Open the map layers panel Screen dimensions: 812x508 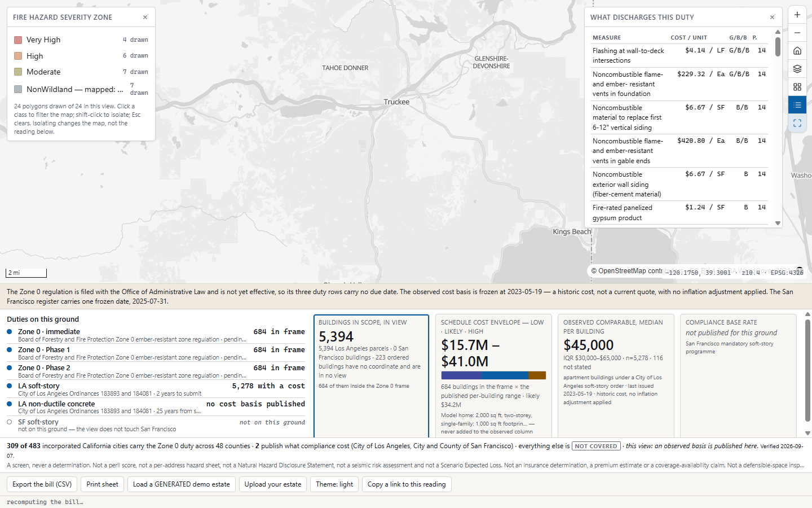tap(797, 69)
